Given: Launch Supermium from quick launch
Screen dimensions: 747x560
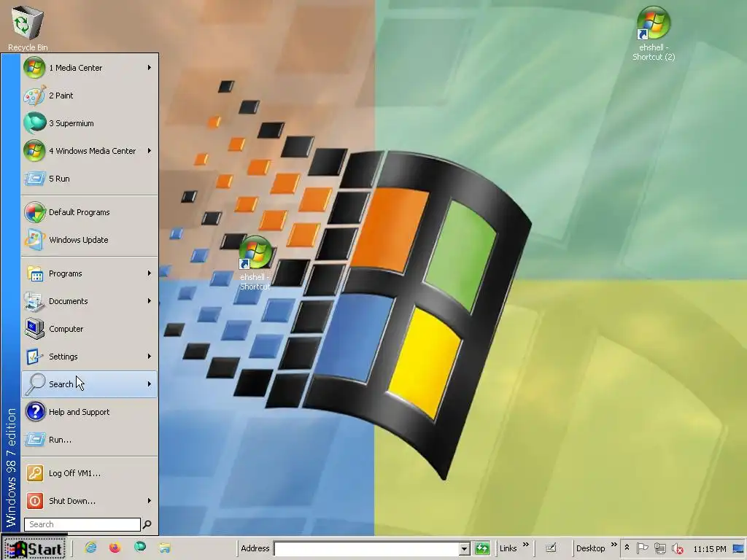Looking at the screenshot, I should pos(140,547).
